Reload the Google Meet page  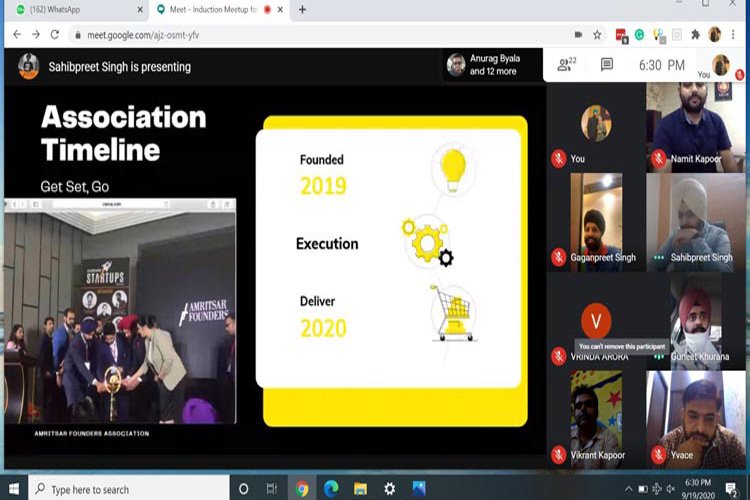[55, 34]
